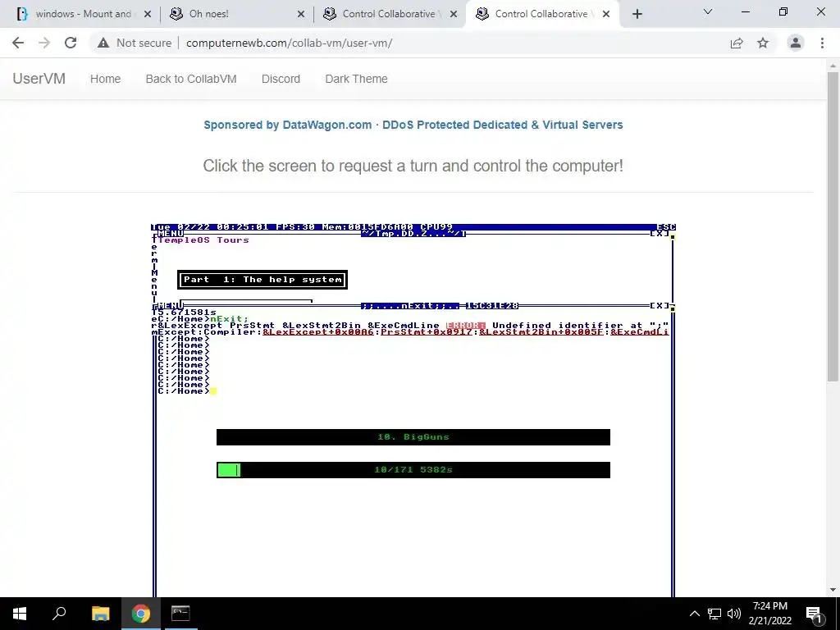Click the UserVM brand link

click(x=39, y=79)
